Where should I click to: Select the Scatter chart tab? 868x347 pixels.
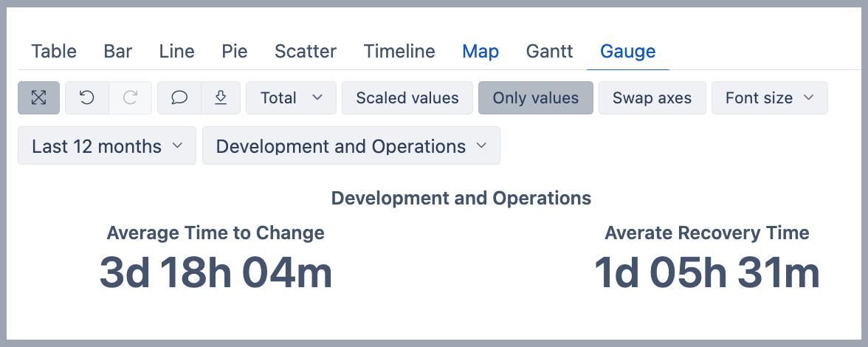coord(306,51)
